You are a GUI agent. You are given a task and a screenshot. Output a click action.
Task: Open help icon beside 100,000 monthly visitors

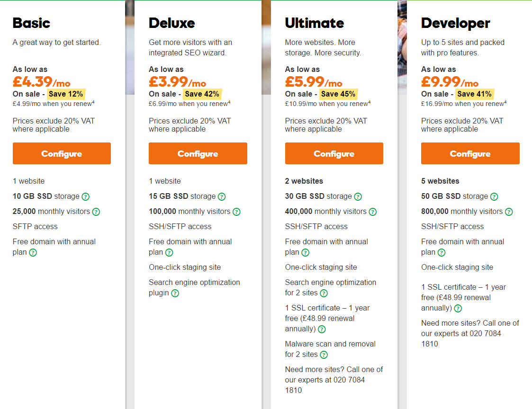pyautogui.click(x=237, y=212)
